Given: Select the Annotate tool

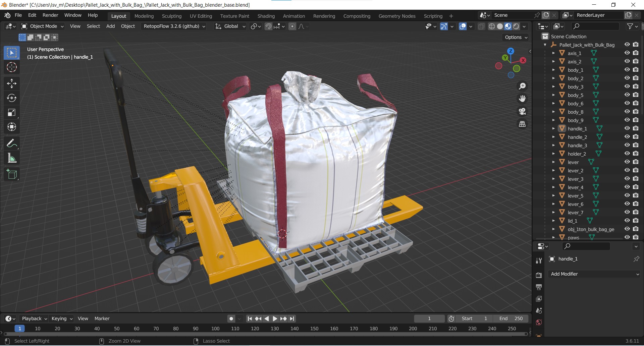Looking at the screenshot, I should click(x=12, y=143).
